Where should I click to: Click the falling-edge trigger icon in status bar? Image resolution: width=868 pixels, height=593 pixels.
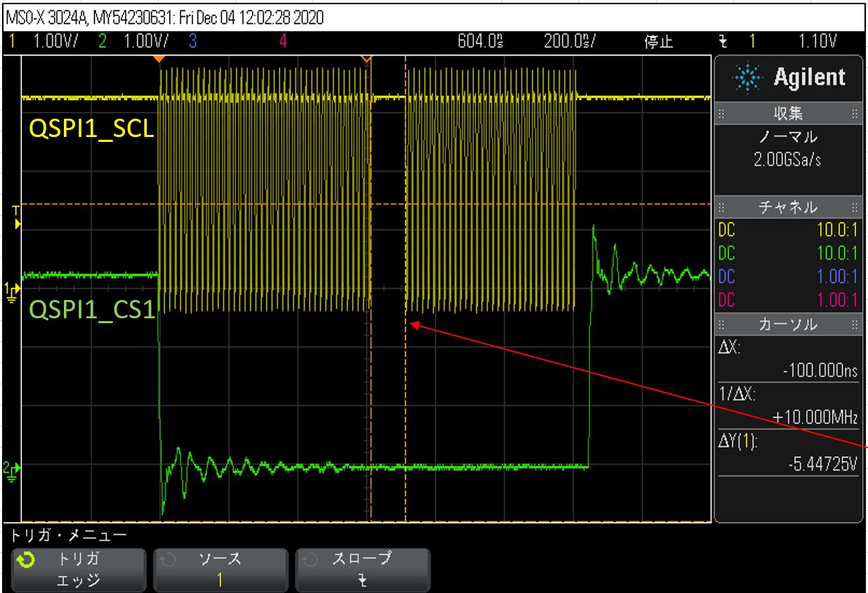(723, 42)
